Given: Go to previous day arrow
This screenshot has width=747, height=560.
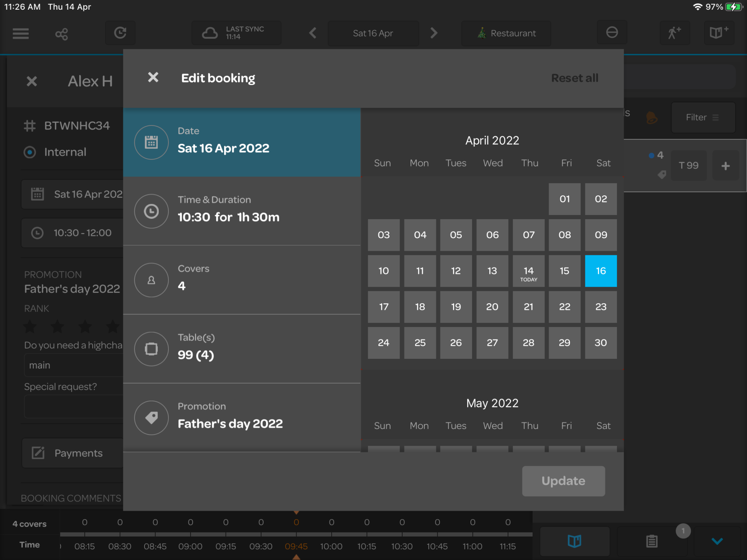Looking at the screenshot, I should pos(313,33).
